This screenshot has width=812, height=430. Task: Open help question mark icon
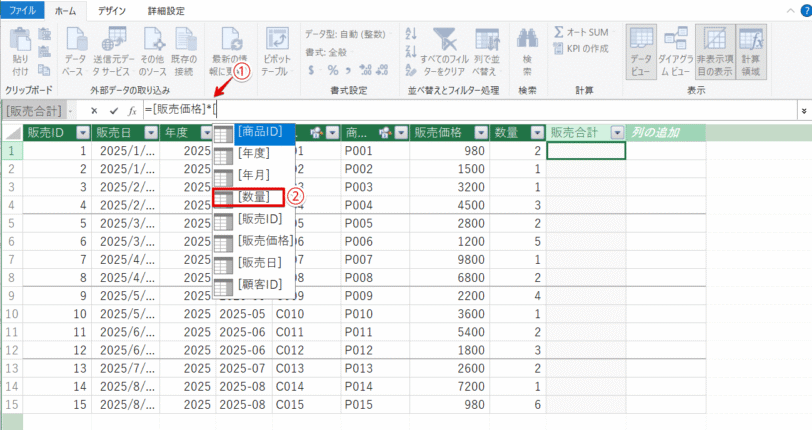coord(806,10)
